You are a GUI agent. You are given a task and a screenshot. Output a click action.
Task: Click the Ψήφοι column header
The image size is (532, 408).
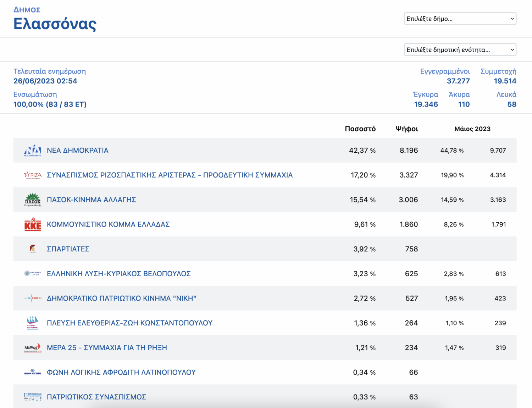tap(407, 129)
